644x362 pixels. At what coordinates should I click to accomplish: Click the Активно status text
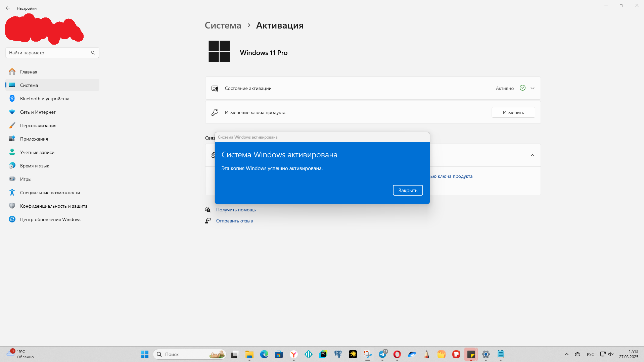[x=505, y=88]
